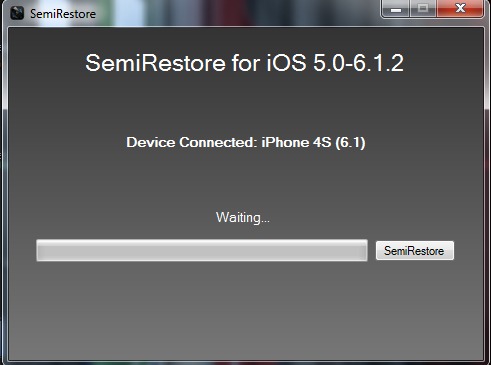Start the restore with the SemiRestore button
The height and width of the screenshot is (365, 491).
pyautogui.click(x=415, y=251)
